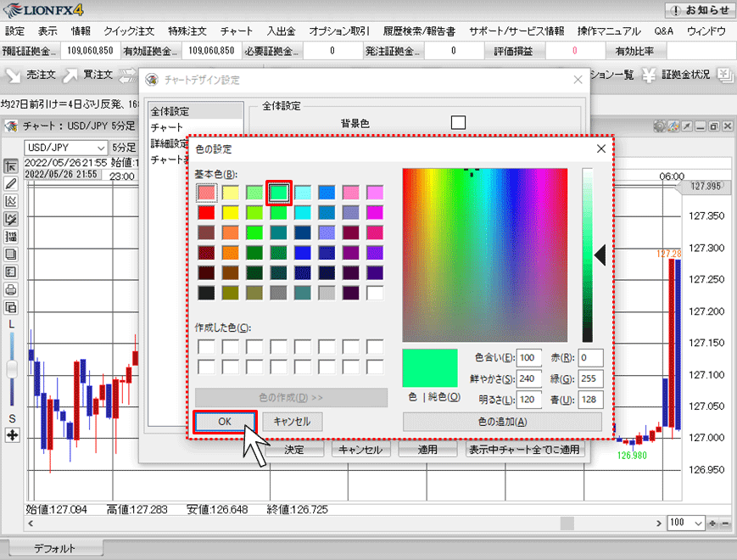Screen dimensions: 737x560
Task: Click the horizontal chart scrollbar thumb
Action: (567, 524)
